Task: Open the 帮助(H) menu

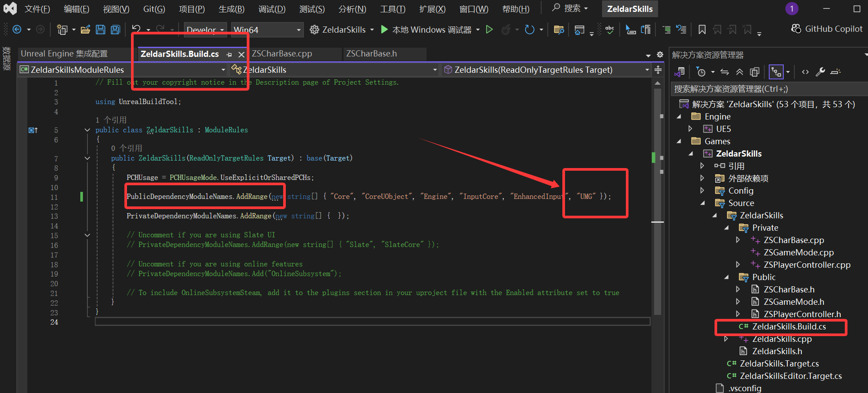Action: (516, 9)
